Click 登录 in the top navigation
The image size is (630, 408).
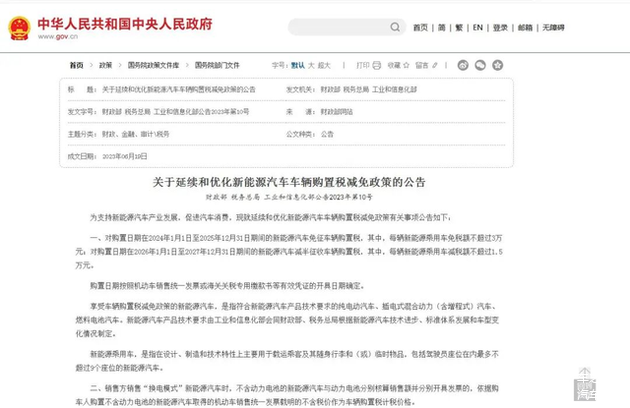click(x=499, y=27)
